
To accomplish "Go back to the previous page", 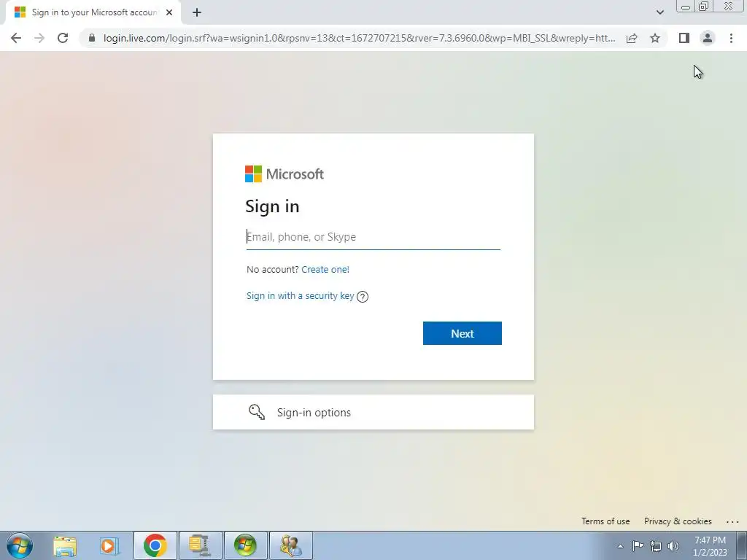I will click(x=16, y=38).
